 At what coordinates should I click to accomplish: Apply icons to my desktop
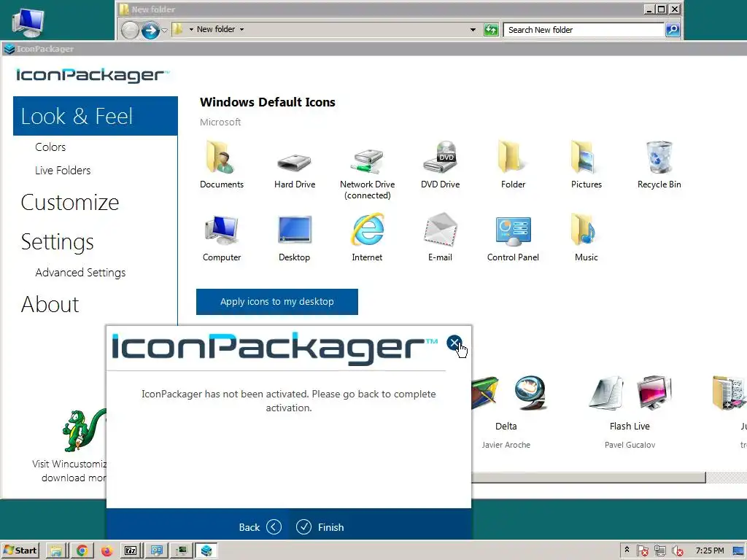pyautogui.click(x=277, y=302)
